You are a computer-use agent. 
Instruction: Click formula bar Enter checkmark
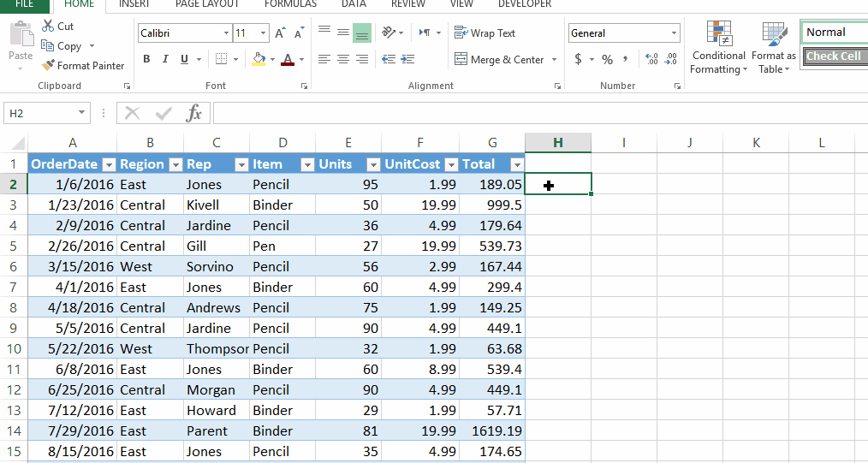(x=163, y=114)
